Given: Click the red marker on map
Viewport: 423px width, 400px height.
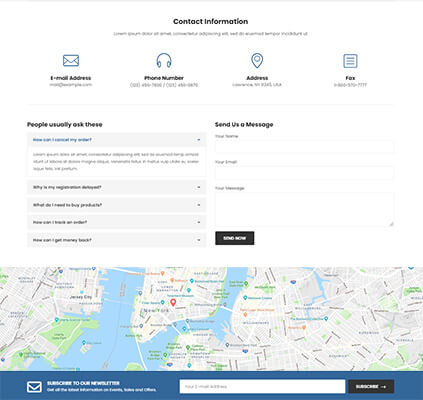Looking at the screenshot, I should coord(173,303).
